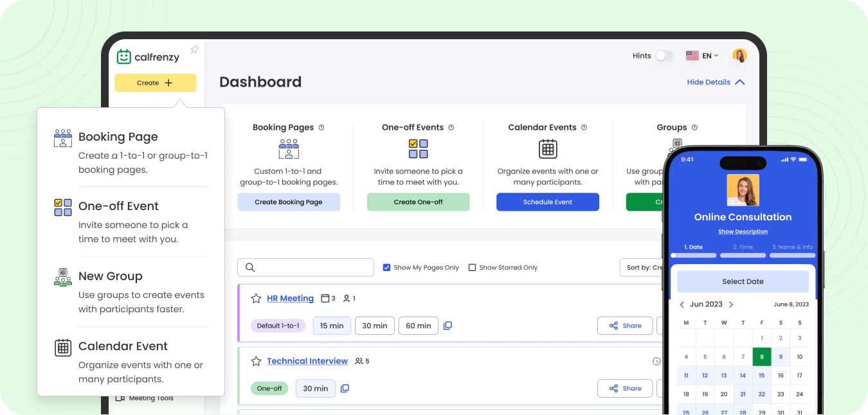This screenshot has height=415, width=868.
Task: Select Calendar Event in the Create menu
Action: 131,362
